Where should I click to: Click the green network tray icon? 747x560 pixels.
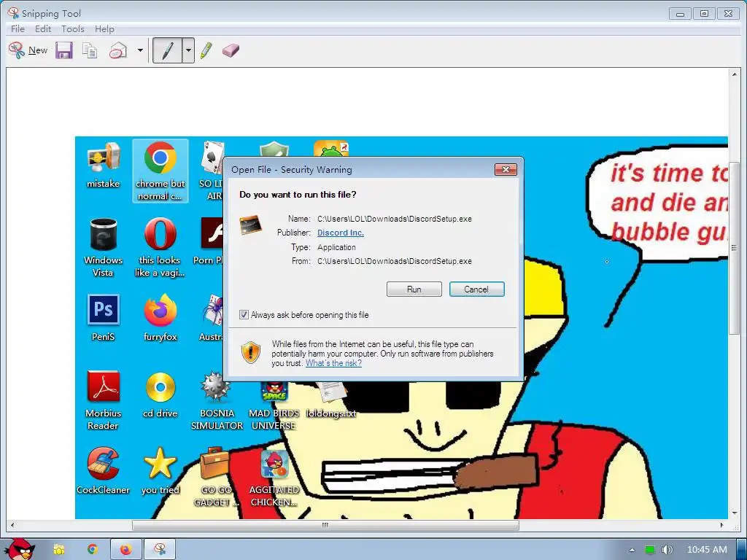click(650, 550)
